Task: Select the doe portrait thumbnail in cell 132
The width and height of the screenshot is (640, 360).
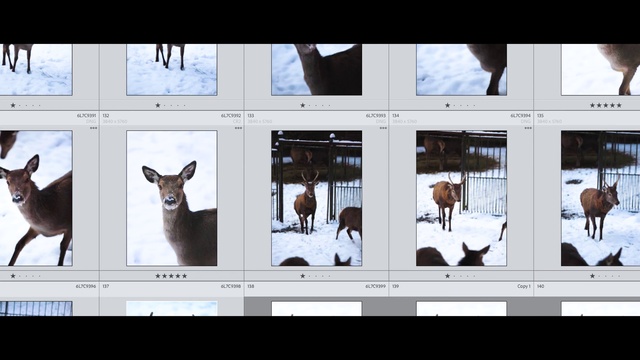Action: (x=172, y=198)
